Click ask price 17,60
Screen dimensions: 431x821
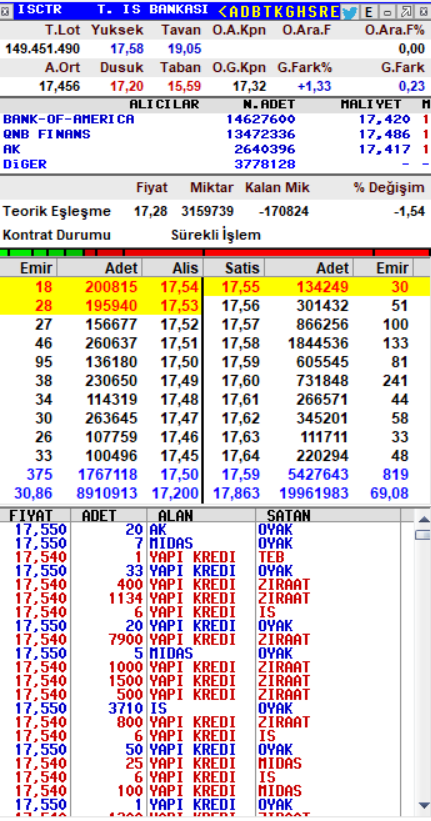tap(240, 381)
